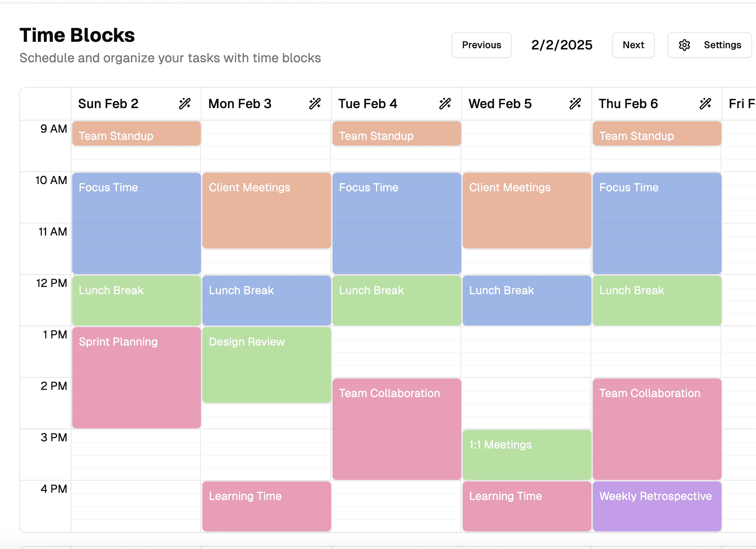Select the Sprint Planning block

pos(136,376)
